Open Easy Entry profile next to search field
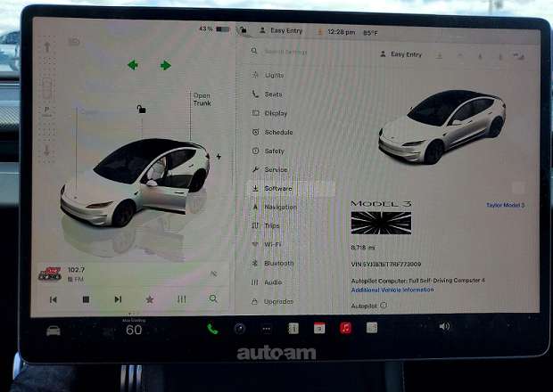 tap(400, 54)
